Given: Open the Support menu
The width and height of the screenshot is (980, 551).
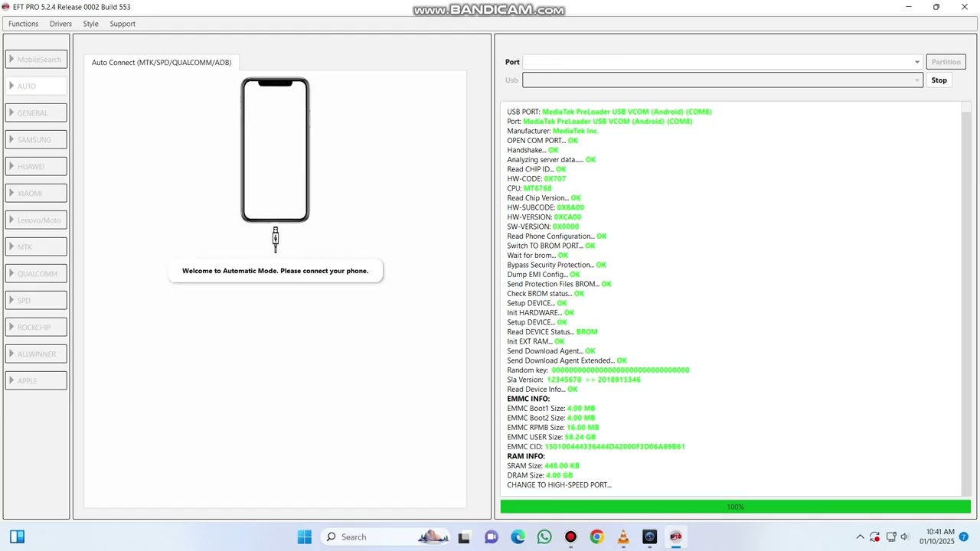Looking at the screenshot, I should 122,24.
